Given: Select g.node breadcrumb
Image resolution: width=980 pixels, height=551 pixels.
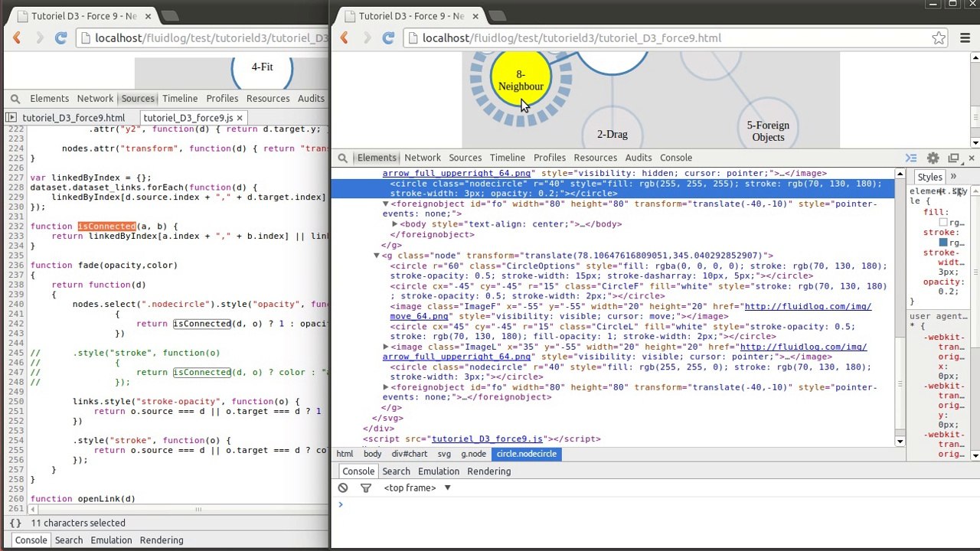Looking at the screenshot, I should (x=473, y=454).
